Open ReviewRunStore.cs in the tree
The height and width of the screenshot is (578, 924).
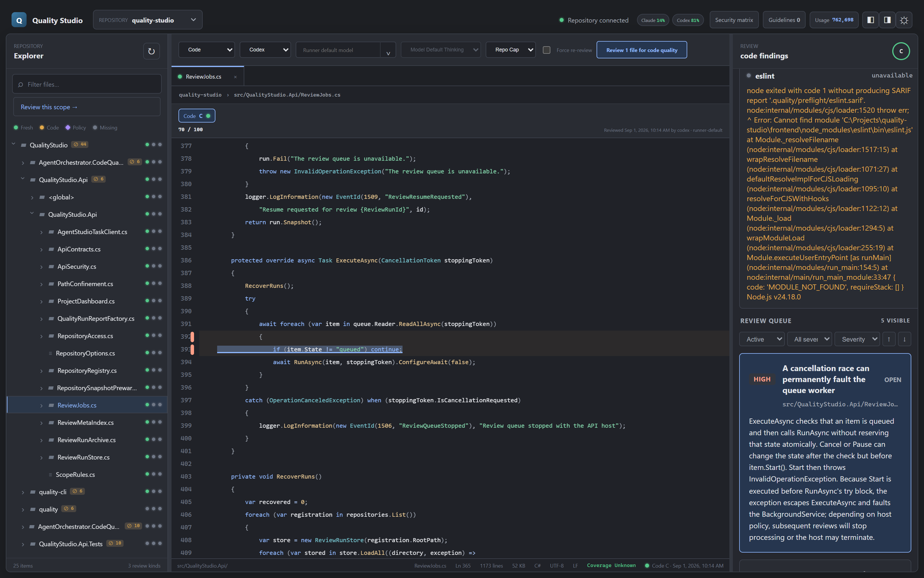83,457
